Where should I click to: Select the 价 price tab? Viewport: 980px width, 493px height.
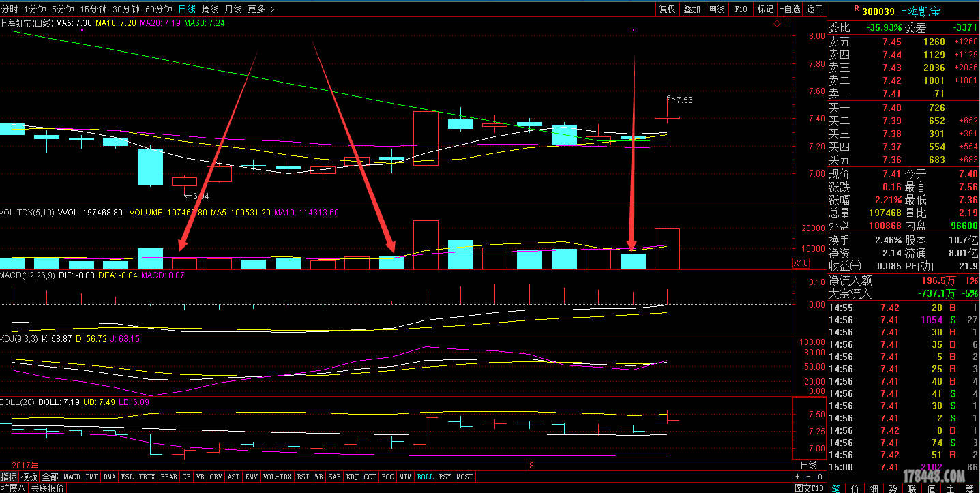tap(855, 488)
